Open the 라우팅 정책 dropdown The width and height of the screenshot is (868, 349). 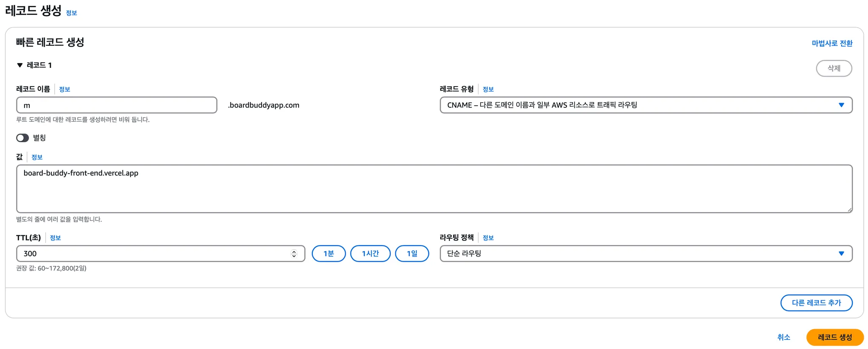[x=645, y=254]
